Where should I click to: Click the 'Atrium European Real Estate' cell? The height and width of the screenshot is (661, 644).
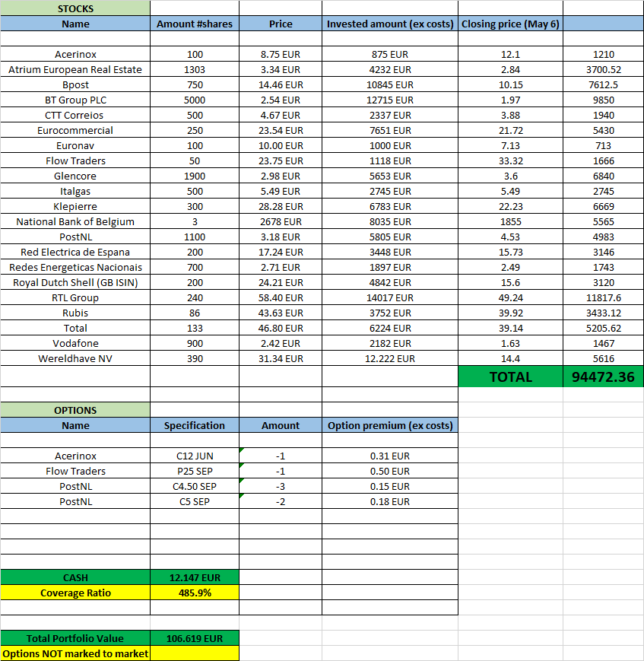(75, 69)
